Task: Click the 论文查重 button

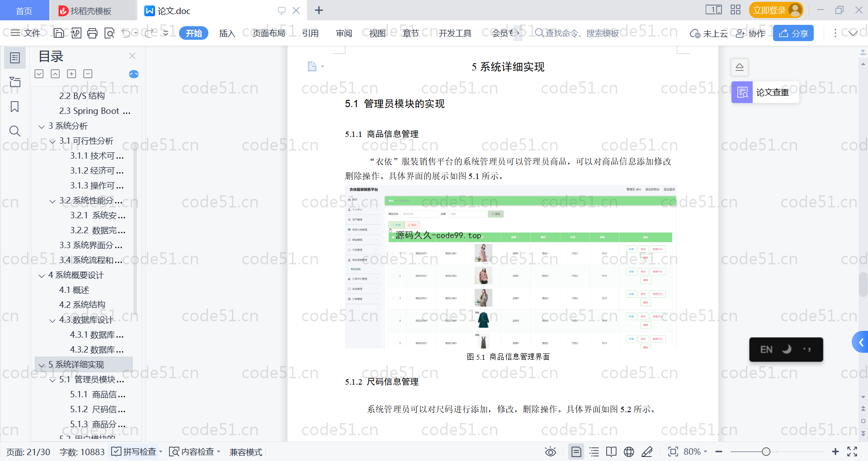Action: pyautogui.click(x=765, y=92)
